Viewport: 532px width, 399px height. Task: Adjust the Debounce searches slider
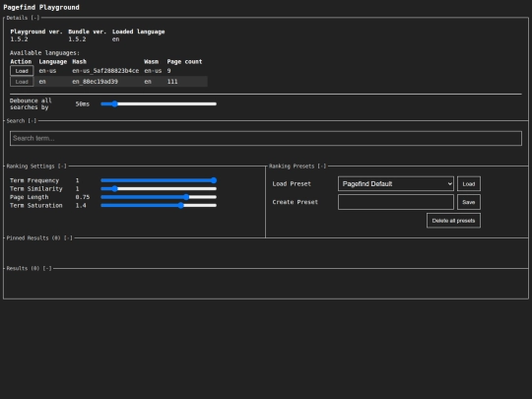click(x=159, y=103)
